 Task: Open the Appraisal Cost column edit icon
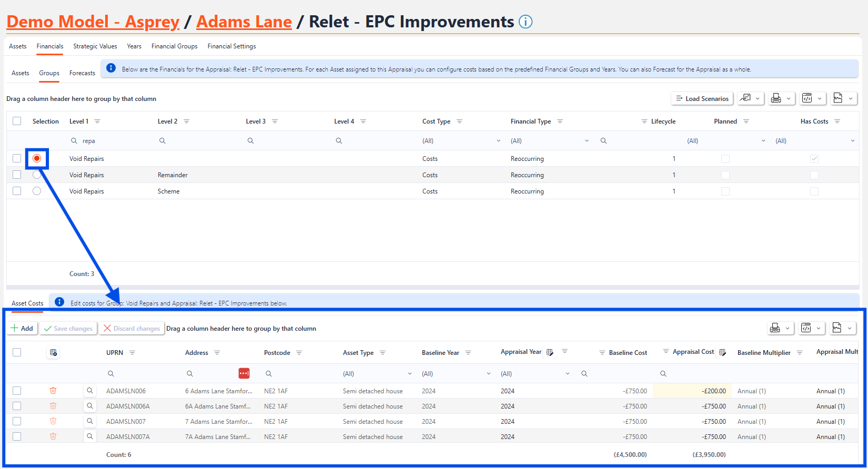722,352
